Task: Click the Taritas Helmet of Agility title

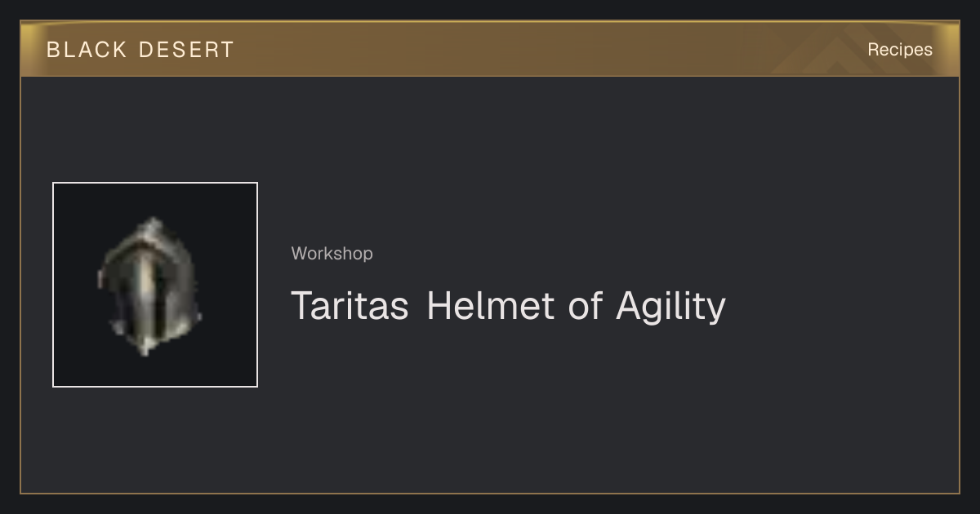Action: pos(508,306)
